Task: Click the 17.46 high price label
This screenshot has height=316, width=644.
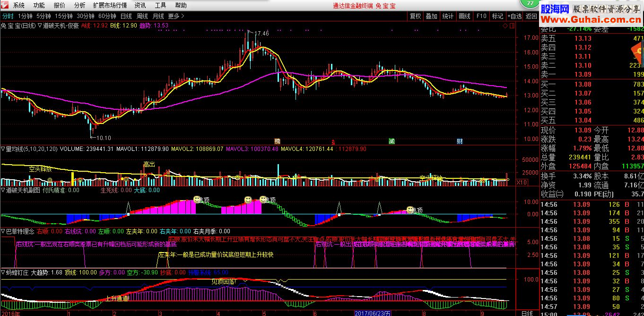Action: coord(261,34)
